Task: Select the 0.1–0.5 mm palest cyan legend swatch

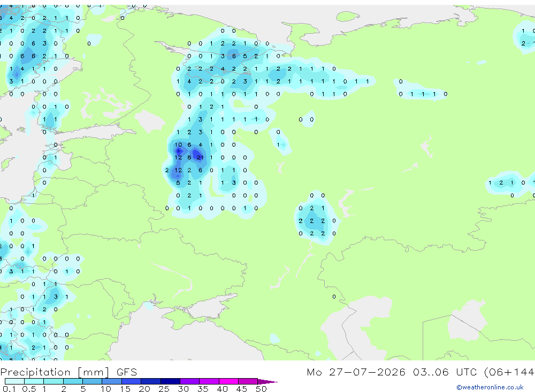Action: (14, 381)
